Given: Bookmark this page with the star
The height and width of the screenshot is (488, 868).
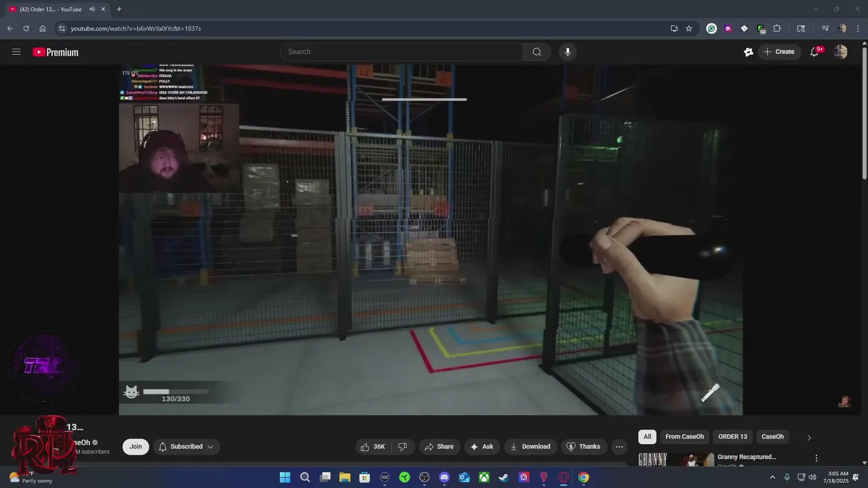Looking at the screenshot, I should 689,28.
